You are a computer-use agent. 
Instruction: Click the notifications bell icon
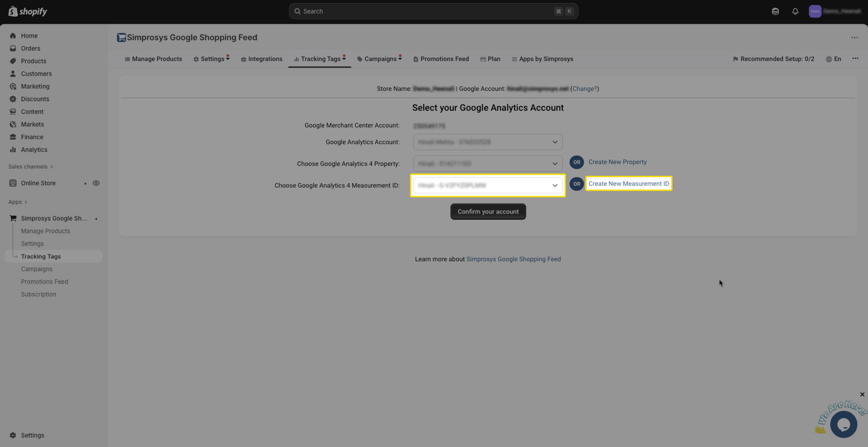coord(795,12)
